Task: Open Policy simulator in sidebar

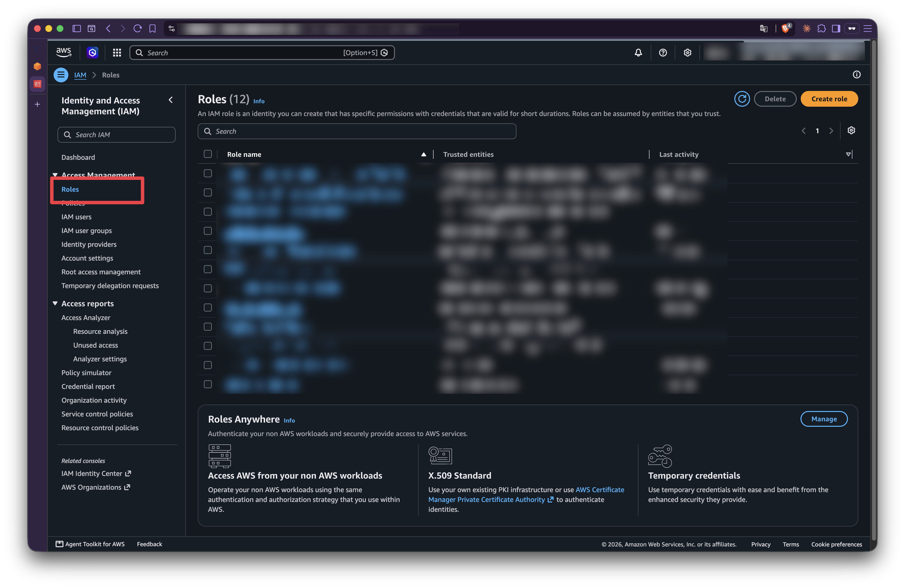Action: point(86,373)
